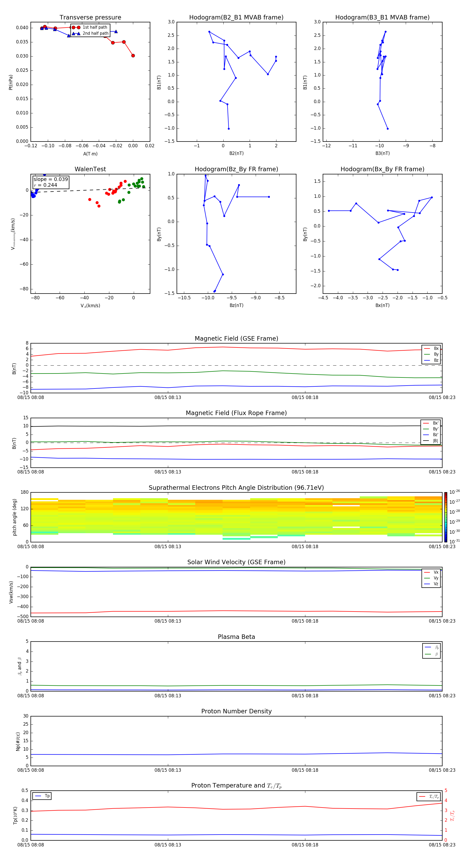Click the Suprathermal Electrons Pitch Angle Distribution title
This screenshot has width=473, height=868.
point(236,488)
